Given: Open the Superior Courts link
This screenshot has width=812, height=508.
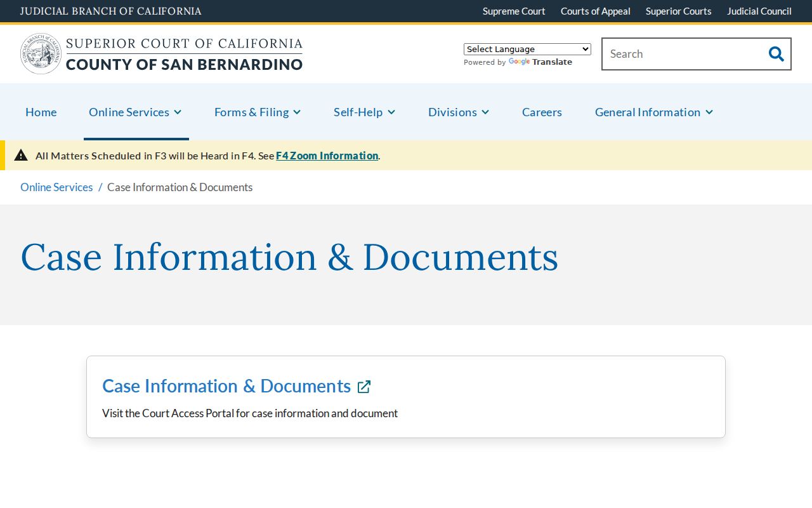Looking at the screenshot, I should pyautogui.click(x=679, y=11).
